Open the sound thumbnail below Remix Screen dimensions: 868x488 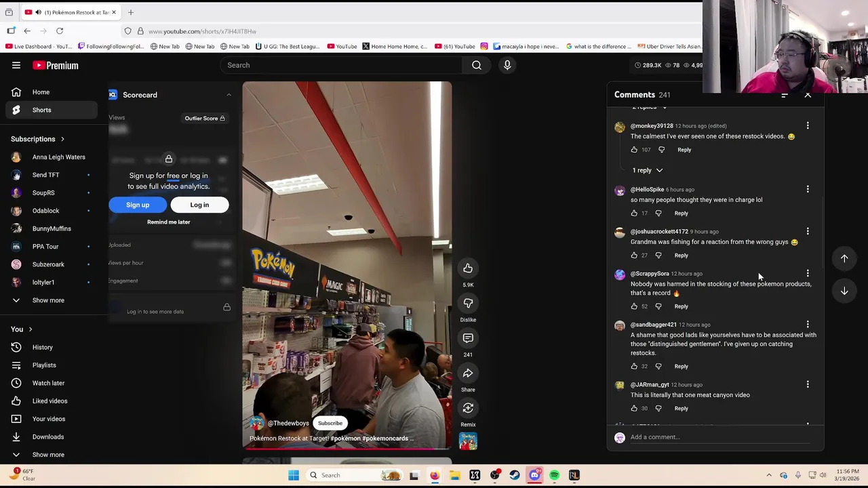click(x=468, y=441)
